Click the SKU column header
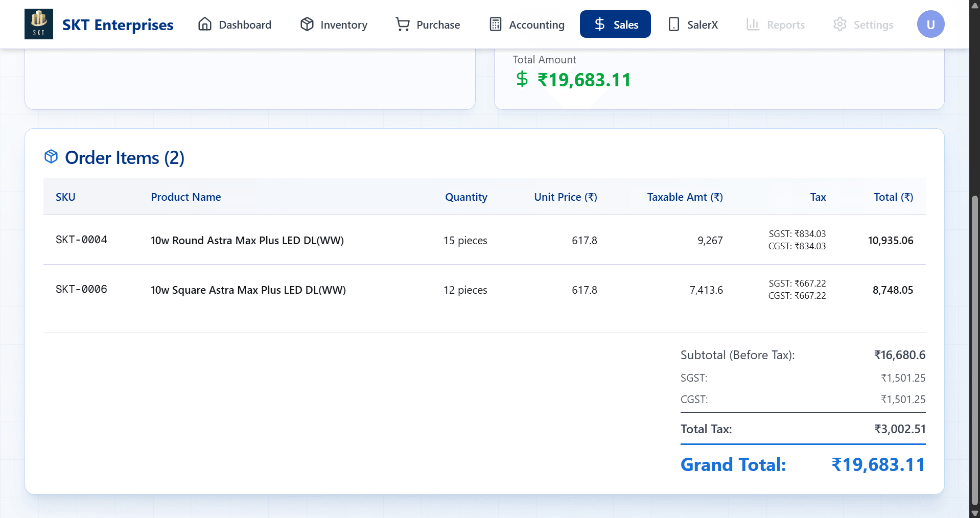The image size is (980, 518). coord(65,197)
